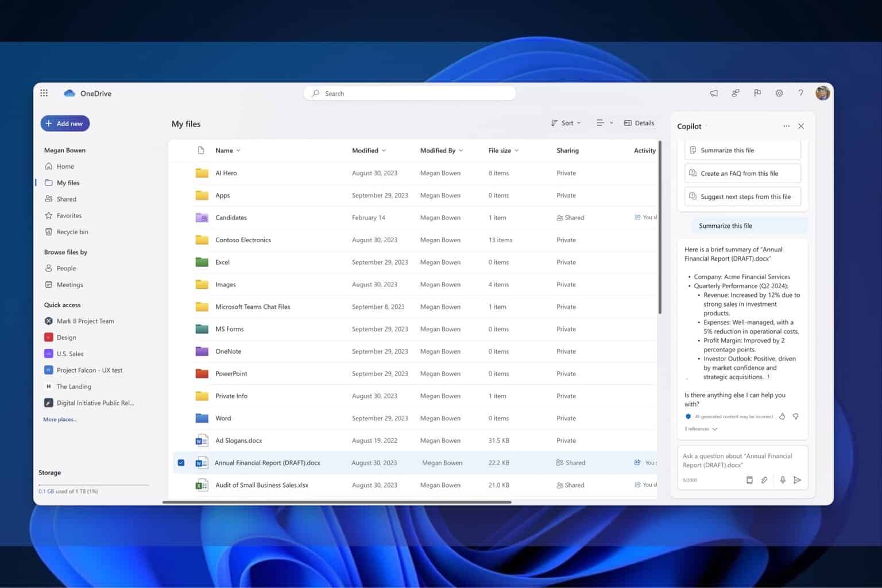Open the prompt guide icon in Copilot

pyautogui.click(x=749, y=480)
